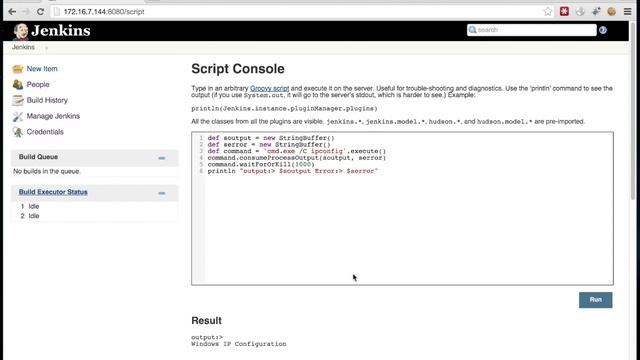The width and height of the screenshot is (640, 360).
Task: Open the Jenkins breadcrumb dropdown arrow
Action: [47, 48]
